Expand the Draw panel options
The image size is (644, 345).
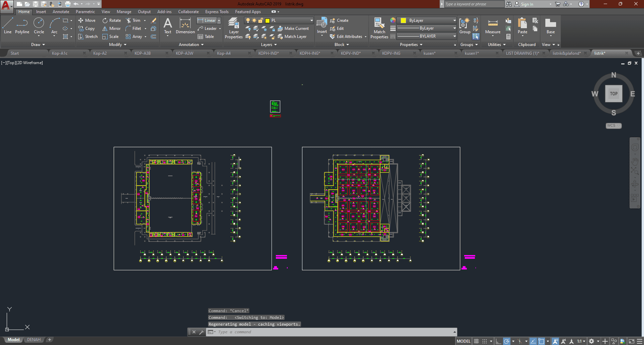pyautogui.click(x=38, y=45)
